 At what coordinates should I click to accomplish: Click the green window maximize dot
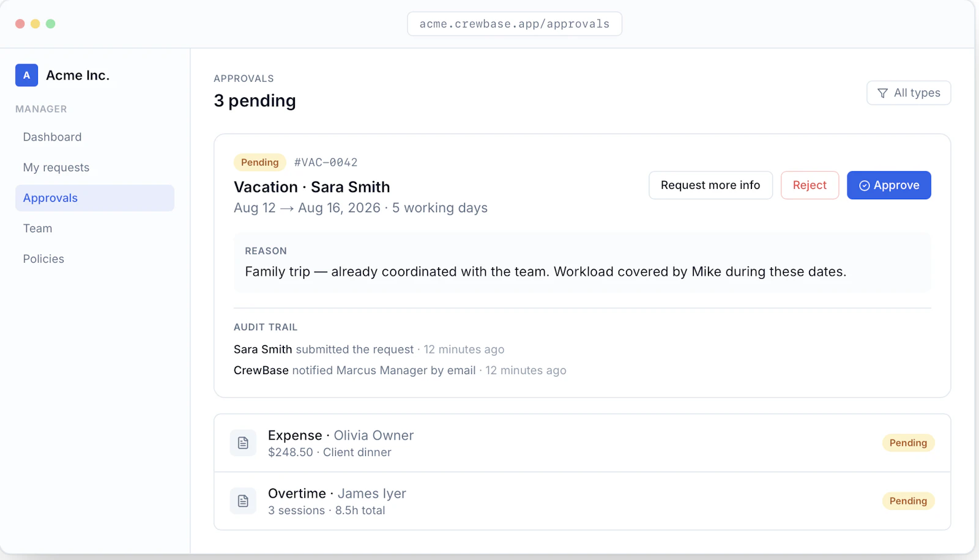[51, 24]
